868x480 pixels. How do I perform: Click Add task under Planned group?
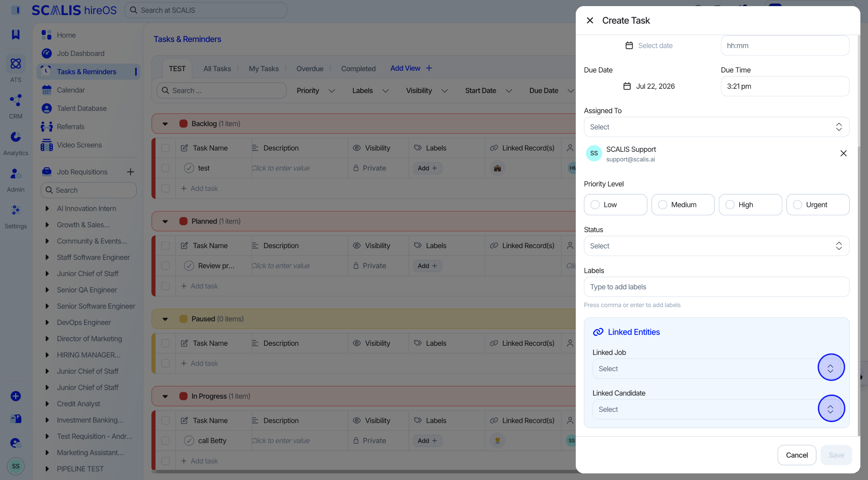click(199, 286)
